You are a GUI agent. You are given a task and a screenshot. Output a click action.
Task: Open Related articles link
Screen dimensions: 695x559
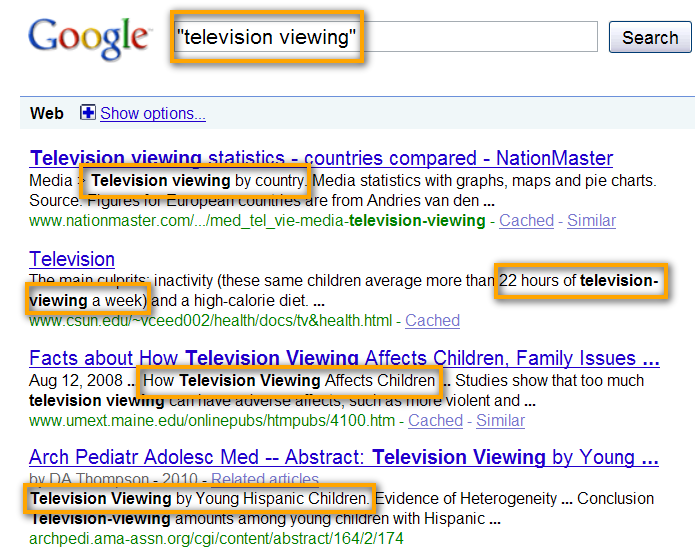[265, 479]
